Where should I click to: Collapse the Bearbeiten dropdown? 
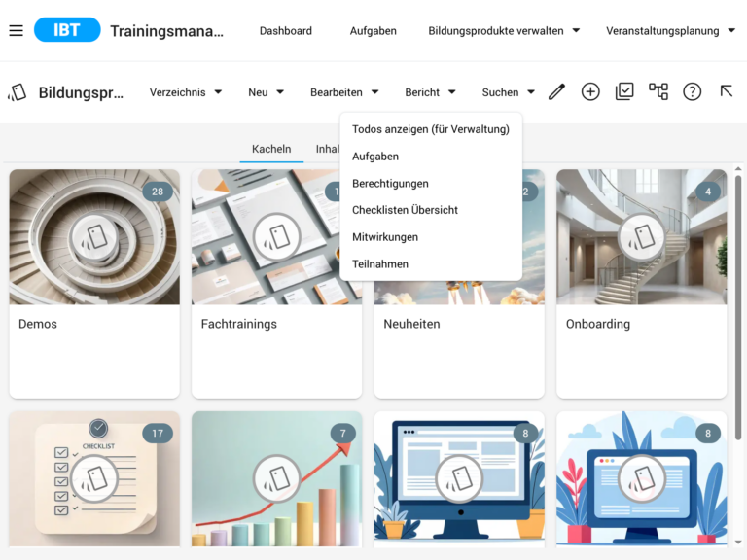pyautogui.click(x=344, y=92)
